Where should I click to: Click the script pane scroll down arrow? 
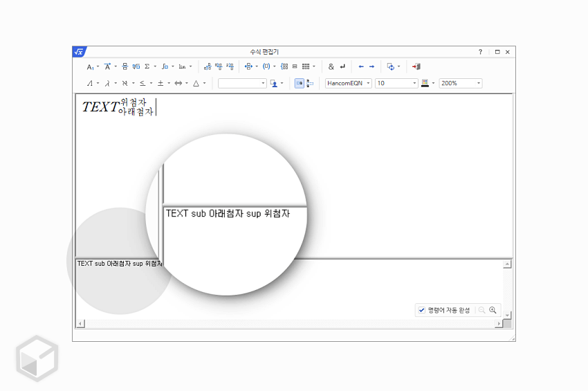[507, 315]
